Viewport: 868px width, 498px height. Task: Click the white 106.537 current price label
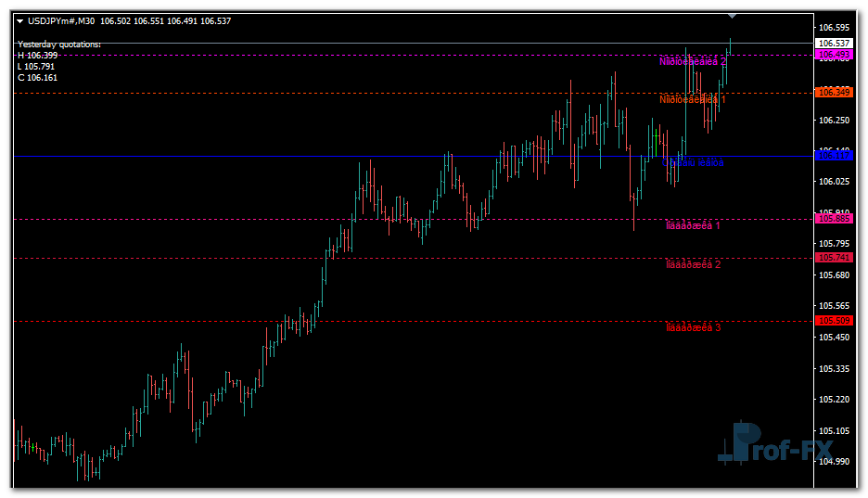(834, 44)
